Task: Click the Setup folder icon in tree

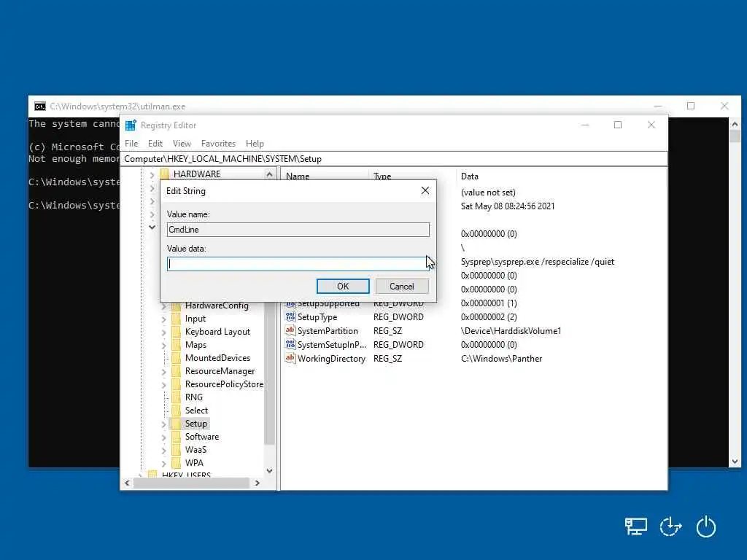Action: 177,424
